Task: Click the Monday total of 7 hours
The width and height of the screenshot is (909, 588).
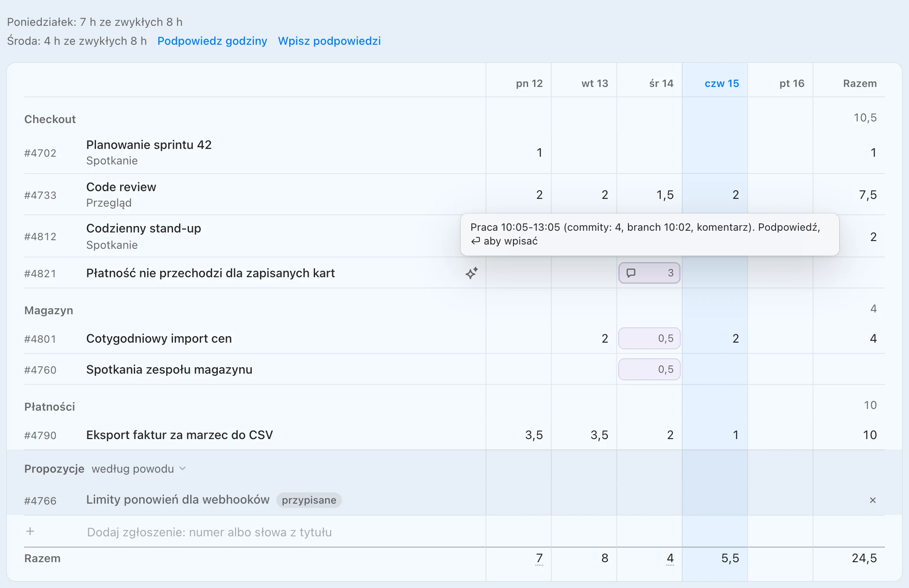Action: 539,558
